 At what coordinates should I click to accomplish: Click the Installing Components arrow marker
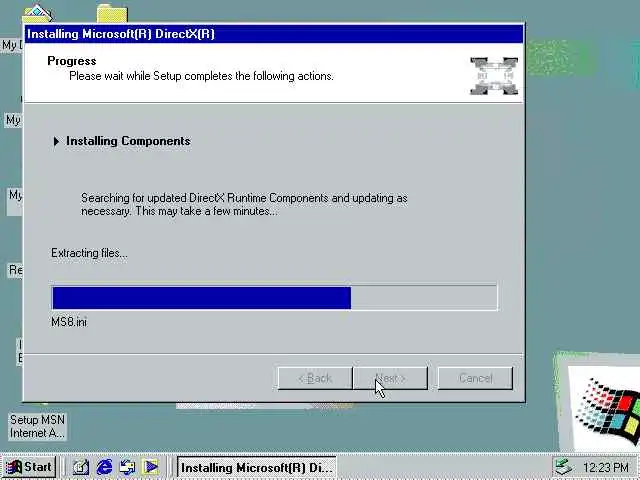coord(56,141)
